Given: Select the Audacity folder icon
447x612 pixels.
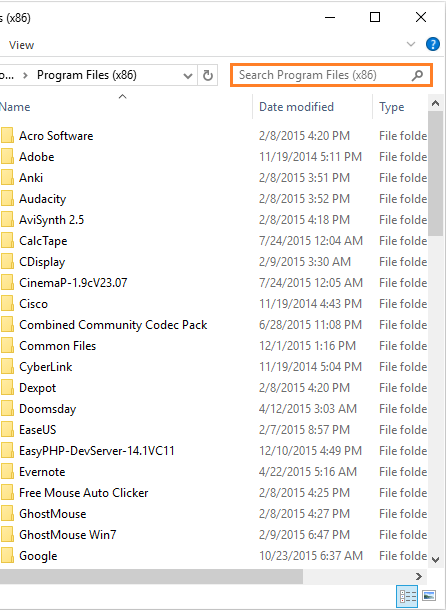Looking at the screenshot, I should coord(7,199).
